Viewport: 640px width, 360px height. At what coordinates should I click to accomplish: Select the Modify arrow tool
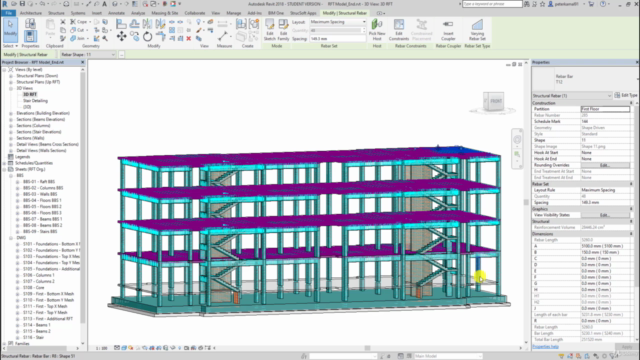(x=11, y=29)
